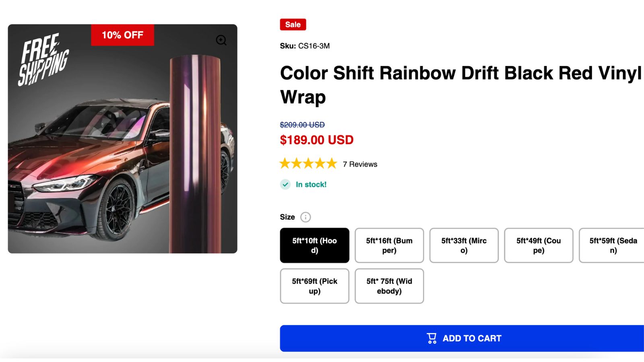Click the Sku CS16-3M label

click(x=305, y=46)
